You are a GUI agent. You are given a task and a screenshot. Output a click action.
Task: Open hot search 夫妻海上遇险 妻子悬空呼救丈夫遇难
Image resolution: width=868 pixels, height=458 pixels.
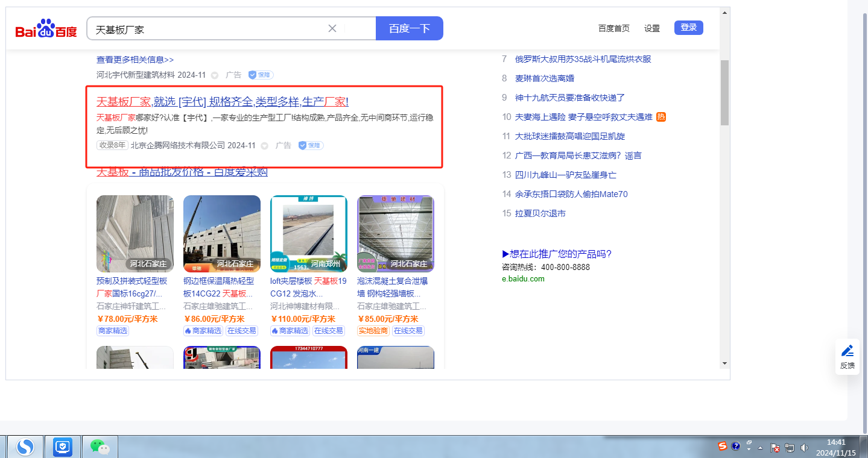pyautogui.click(x=584, y=117)
